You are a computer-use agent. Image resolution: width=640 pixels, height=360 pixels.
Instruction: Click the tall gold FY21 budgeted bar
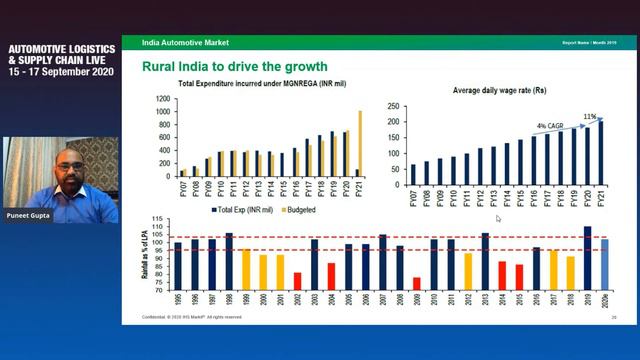[360, 144]
